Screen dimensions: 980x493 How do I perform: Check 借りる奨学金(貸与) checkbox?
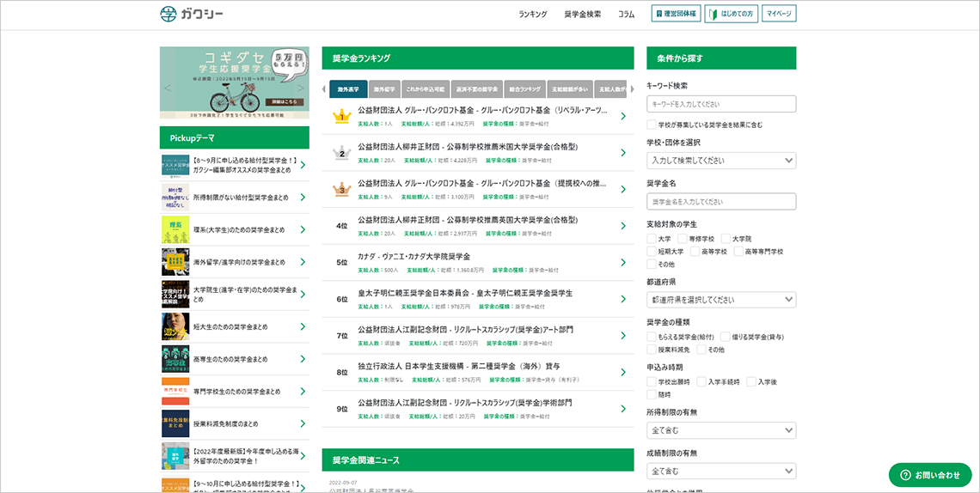pyautogui.click(x=725, y=337)
